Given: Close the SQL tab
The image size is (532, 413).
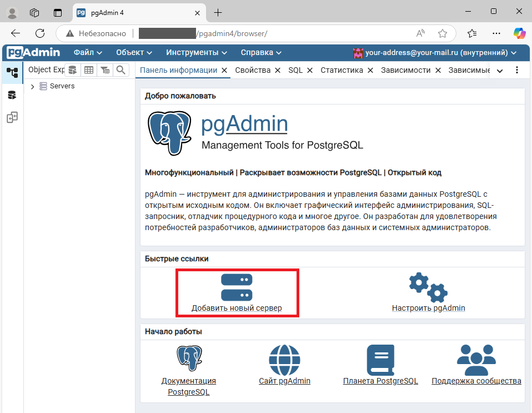Looking at the screenshot, I should 310,70.
